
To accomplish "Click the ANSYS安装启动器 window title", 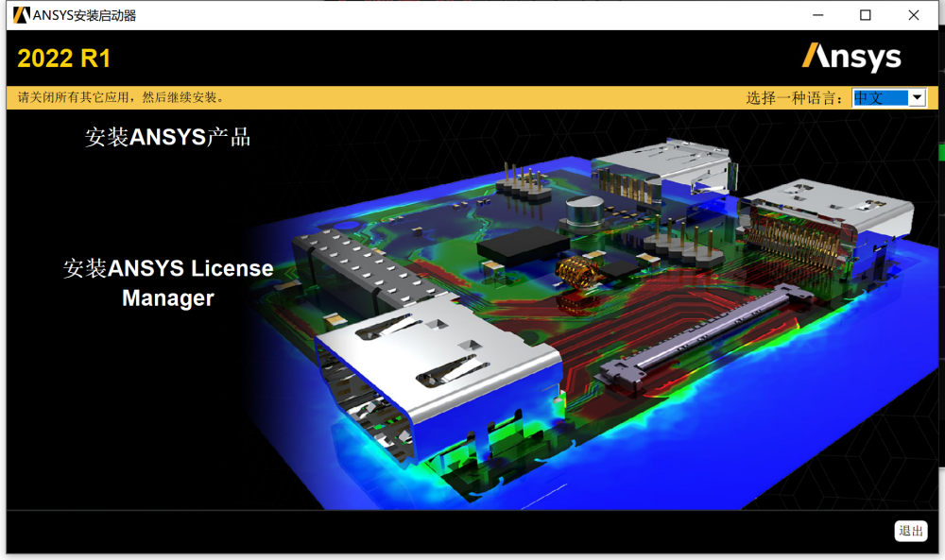I will (84, 16).
